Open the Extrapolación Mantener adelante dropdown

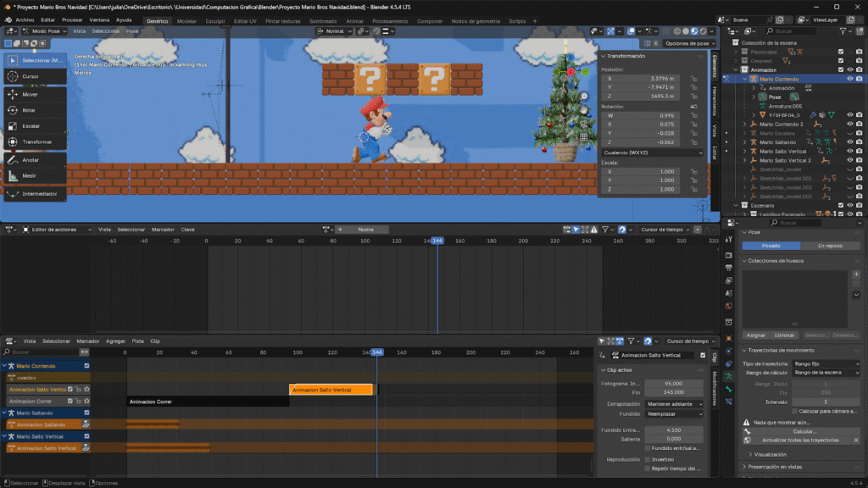click(673, 404)
